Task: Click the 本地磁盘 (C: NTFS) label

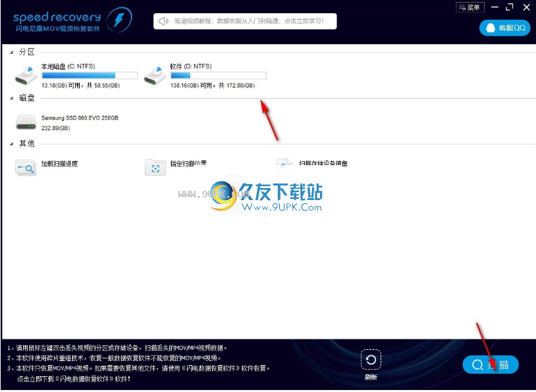Action: 68,66
